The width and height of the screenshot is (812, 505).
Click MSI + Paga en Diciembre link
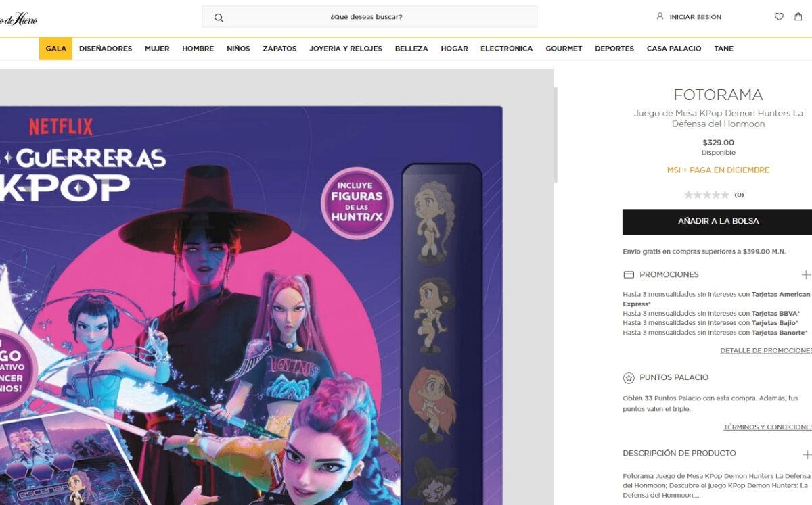tap(718, 170)
